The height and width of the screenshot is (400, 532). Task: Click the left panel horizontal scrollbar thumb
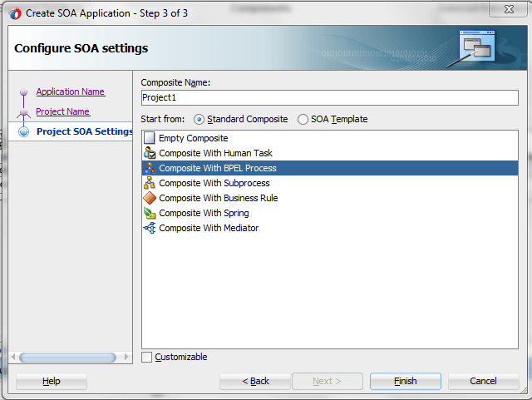coord(67,358)
